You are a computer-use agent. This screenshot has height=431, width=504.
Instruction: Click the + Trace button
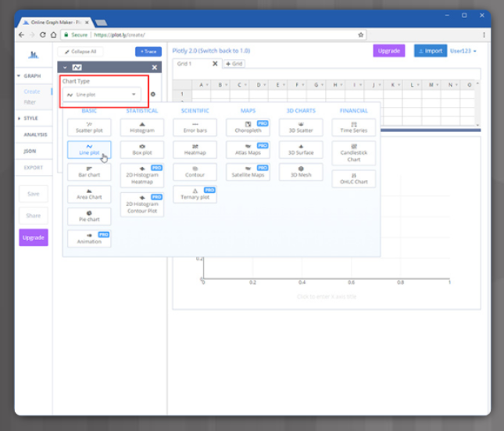point(148,52)
